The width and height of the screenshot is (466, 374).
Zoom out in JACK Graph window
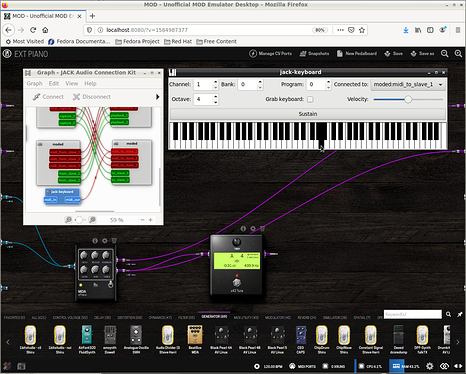pos(68,220)
